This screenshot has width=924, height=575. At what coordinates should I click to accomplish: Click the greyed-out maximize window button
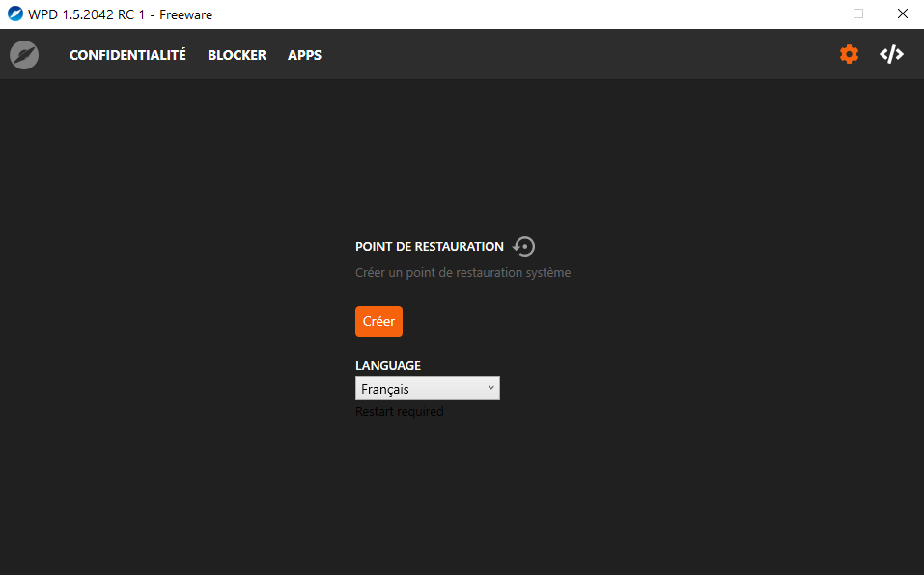point(857,14)
